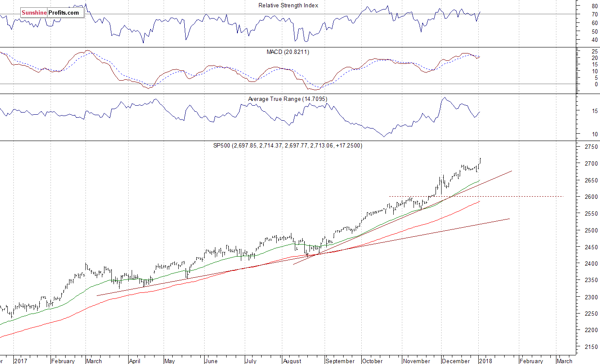
Task: Click the 2018 label on time axis
Action: click(486, 361)
